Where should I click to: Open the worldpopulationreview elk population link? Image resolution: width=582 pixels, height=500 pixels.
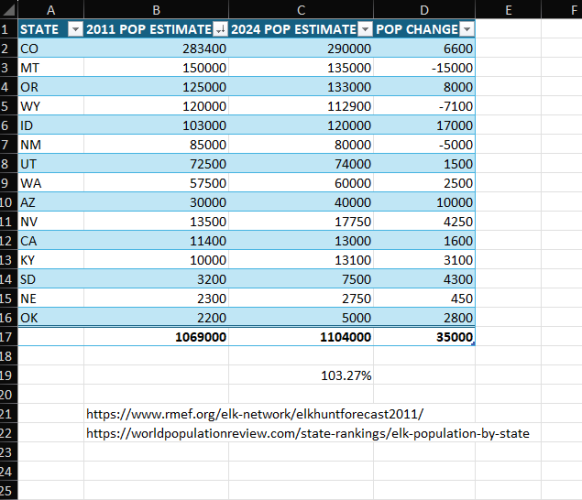click(308, 433)
